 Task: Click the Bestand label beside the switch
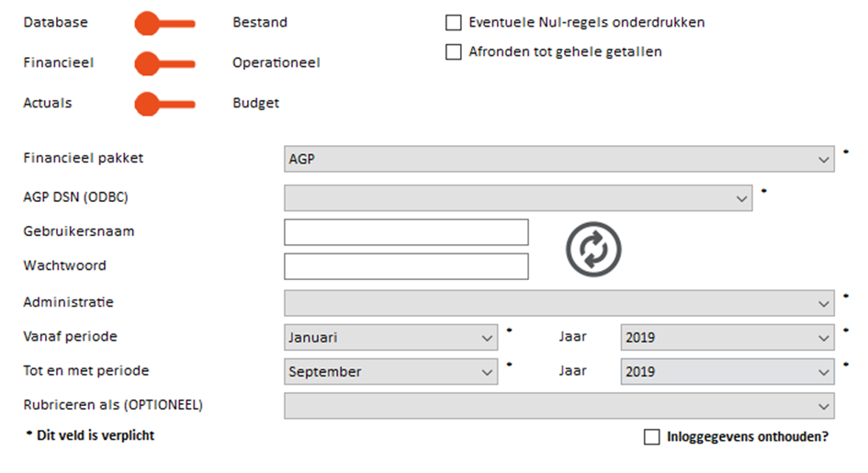point(260,23)
